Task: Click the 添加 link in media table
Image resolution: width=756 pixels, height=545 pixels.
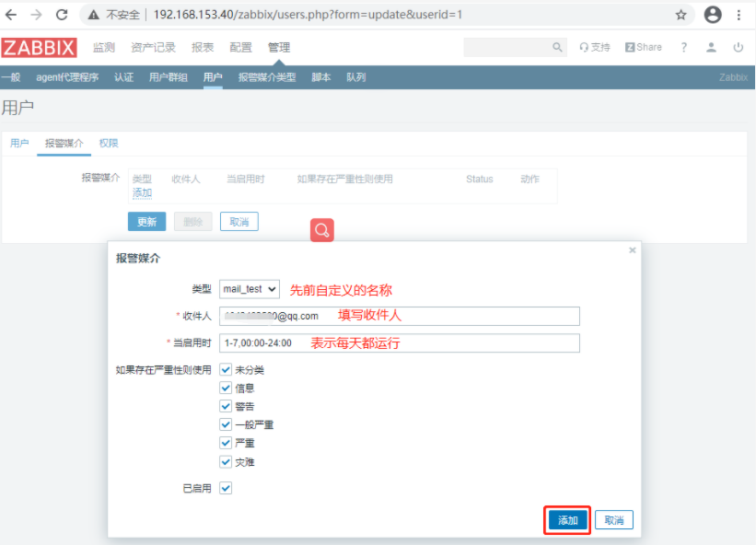Action: coord(142,193)
